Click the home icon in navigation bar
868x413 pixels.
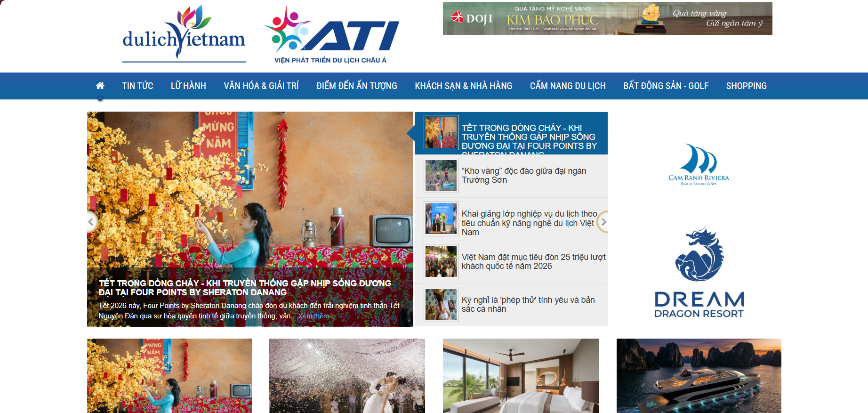tap(100, 86)
